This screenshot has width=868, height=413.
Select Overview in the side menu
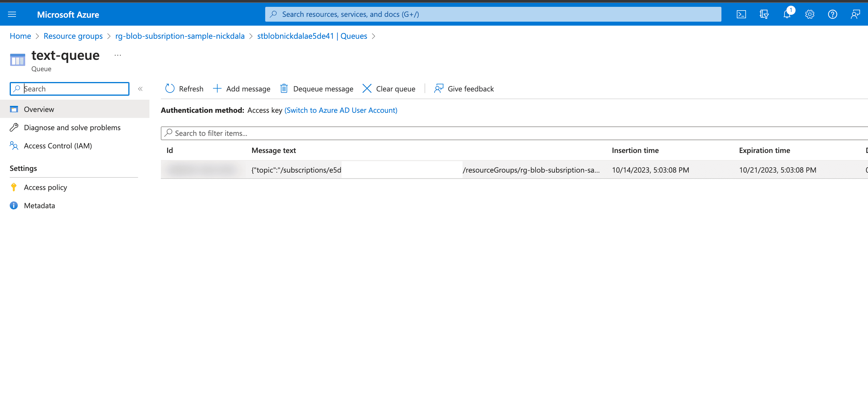pyautogui.click(x=74, y=109)
